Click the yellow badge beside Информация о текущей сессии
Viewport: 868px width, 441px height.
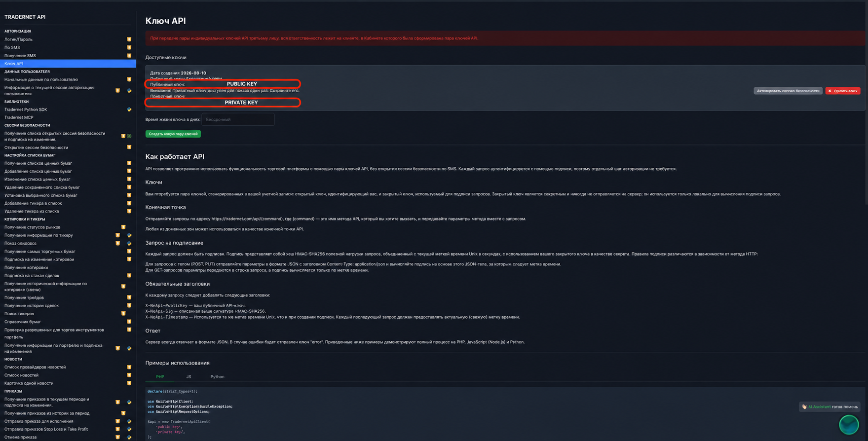coord(117,91)
